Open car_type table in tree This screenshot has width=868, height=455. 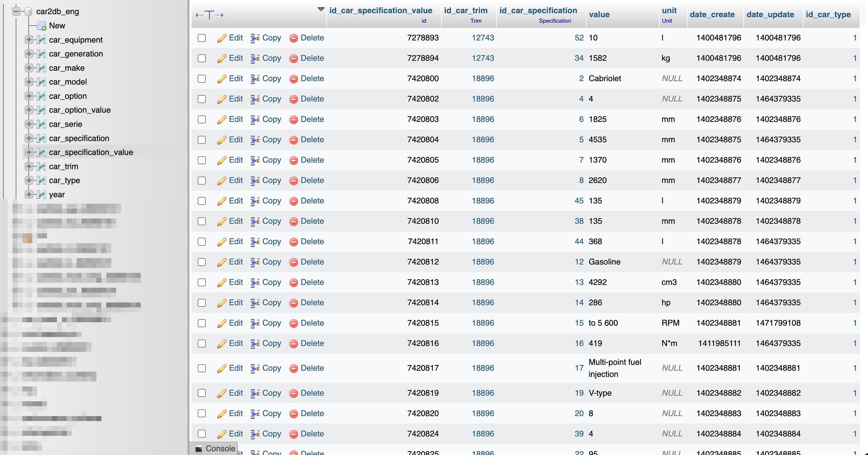64,181
